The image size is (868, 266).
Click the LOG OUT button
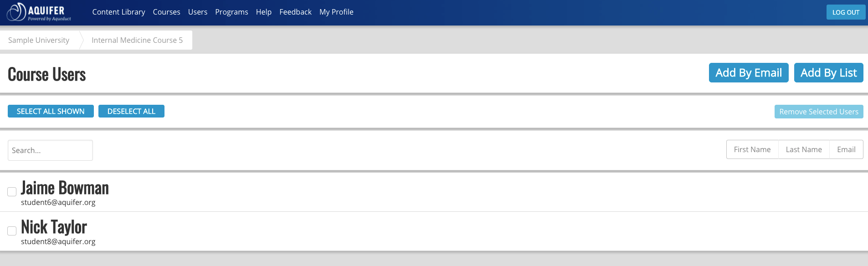pos(846,12)
